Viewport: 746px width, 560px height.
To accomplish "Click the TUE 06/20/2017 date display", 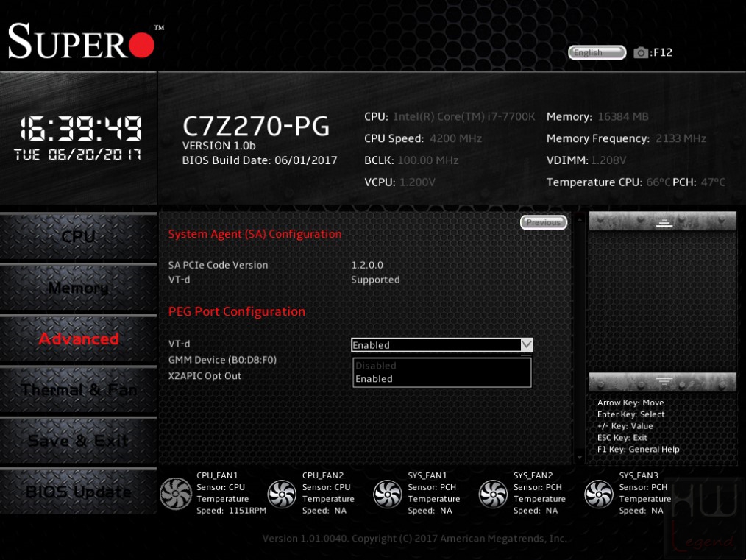I will (77, 155).
